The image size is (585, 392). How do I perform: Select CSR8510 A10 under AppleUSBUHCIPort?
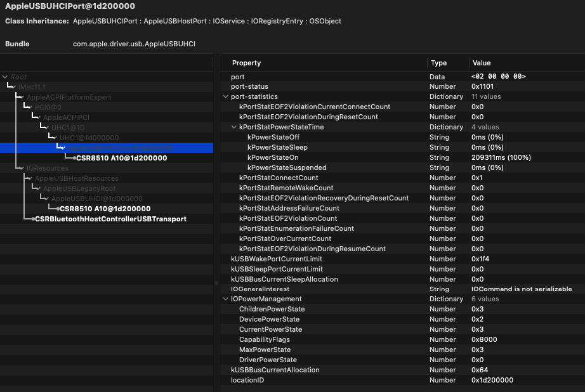pyautogui.click(x=122, y=158)
